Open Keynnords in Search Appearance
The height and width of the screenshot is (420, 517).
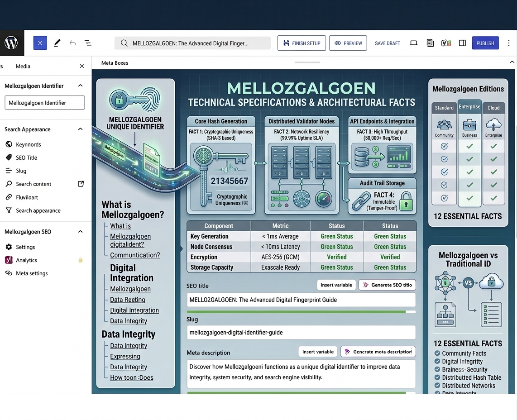(x=29, y=144)
